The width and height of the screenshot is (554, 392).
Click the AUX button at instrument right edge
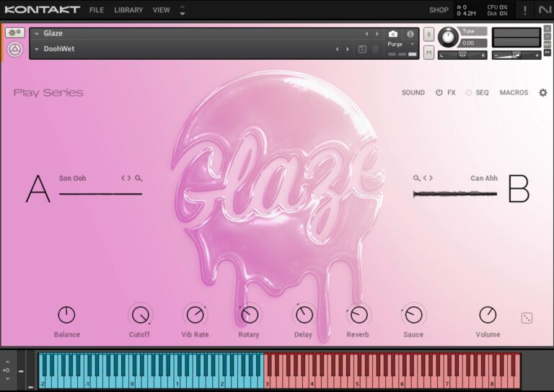(548, 45)
